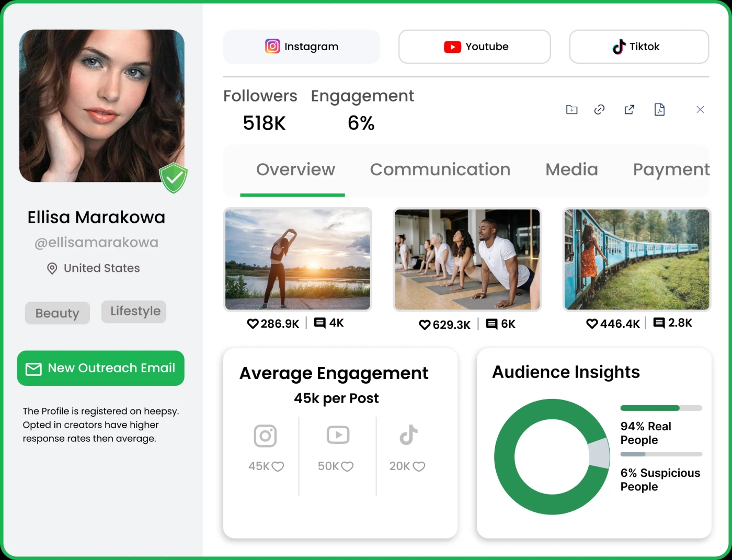Switch to the Communication tab
732x560 pixels.
[x=440, y=169]
